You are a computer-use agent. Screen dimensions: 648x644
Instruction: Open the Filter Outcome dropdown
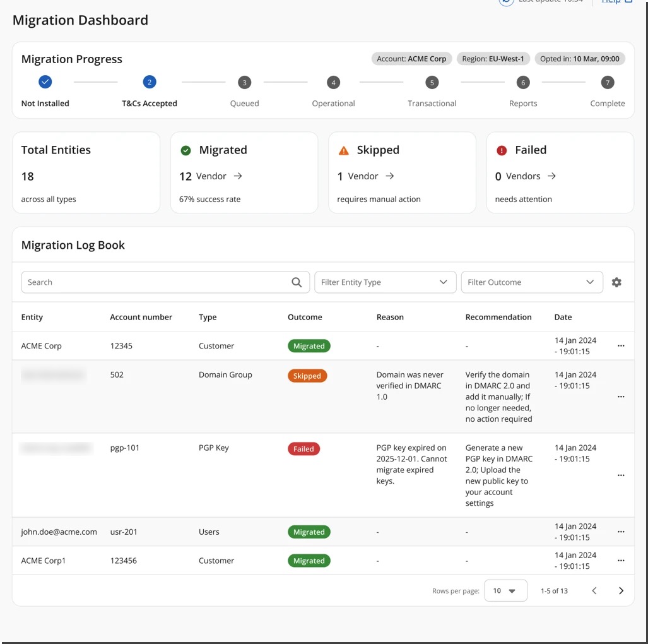532,282
